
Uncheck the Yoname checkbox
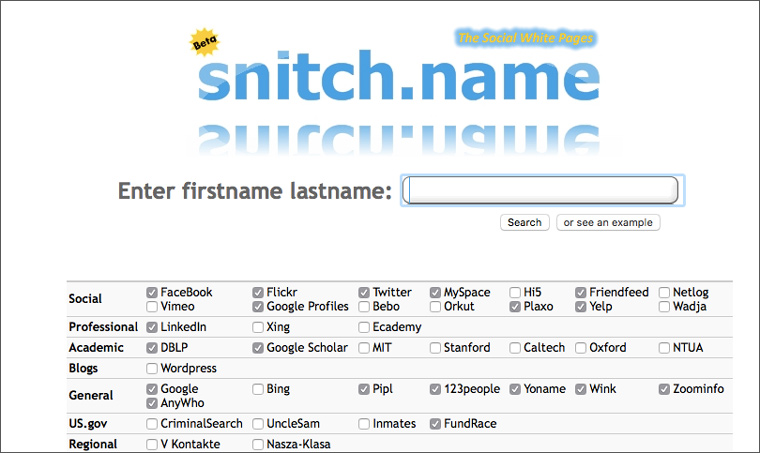515,389
